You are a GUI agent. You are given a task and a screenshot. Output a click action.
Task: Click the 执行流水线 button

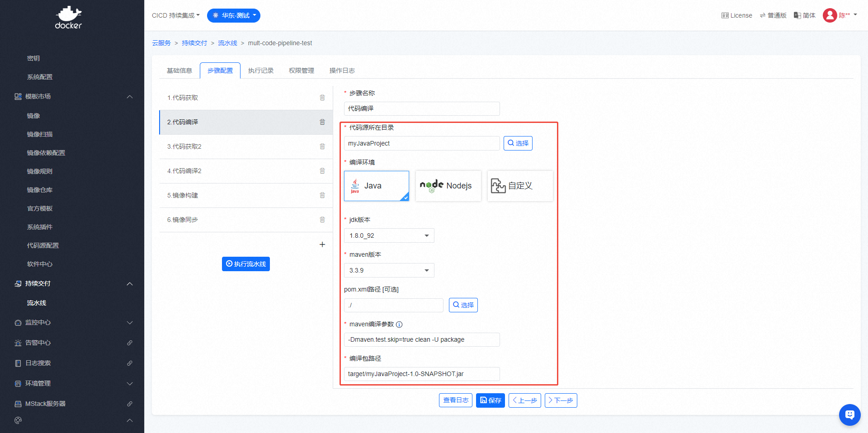[x=245, y=264]
